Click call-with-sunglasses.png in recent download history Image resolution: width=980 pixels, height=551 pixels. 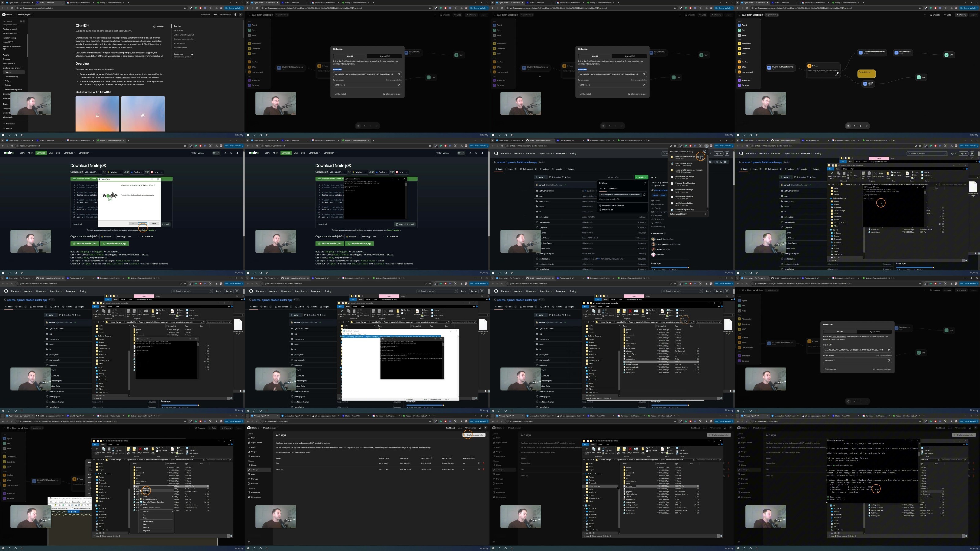click(x=684, y=209)
